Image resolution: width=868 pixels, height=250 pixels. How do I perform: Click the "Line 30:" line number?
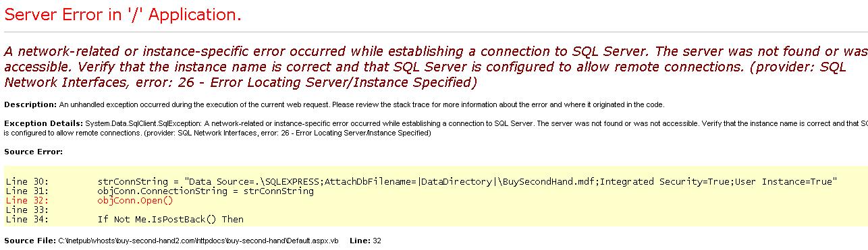(x=27, y=182)
